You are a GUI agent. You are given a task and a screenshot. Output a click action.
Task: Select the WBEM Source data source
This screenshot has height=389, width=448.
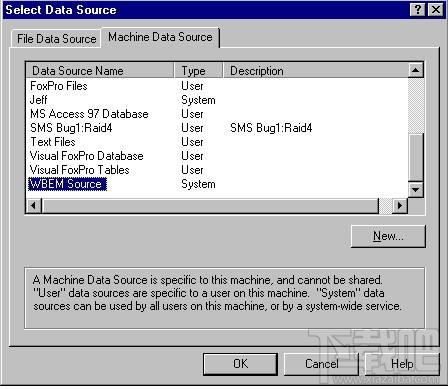point(68,184)
